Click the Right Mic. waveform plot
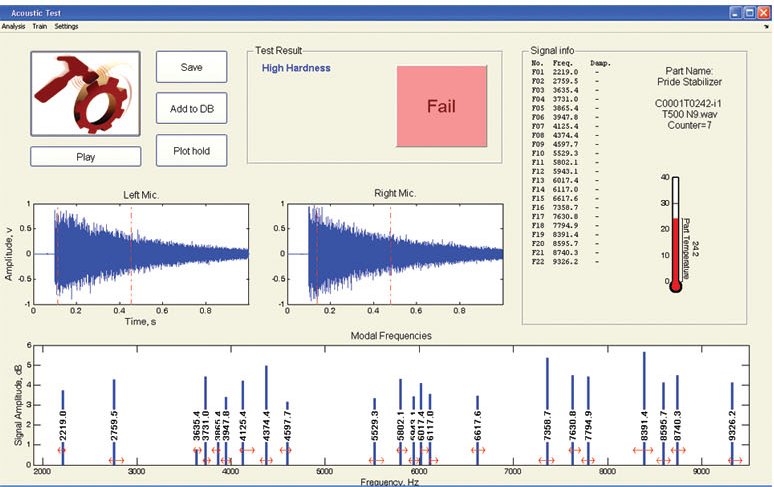The height and width of the screenshot is (487, 774). tap(395, 254)
